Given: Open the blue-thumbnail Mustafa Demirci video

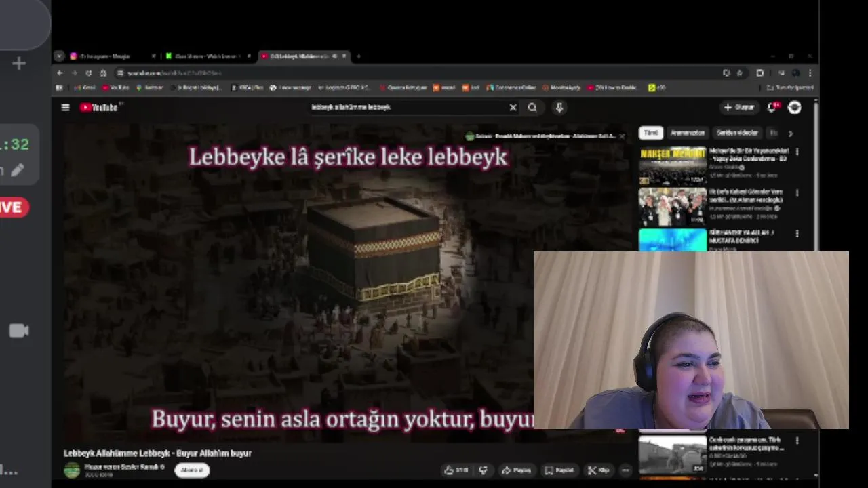Looking at the screenshot, I should tap(673, 240).
